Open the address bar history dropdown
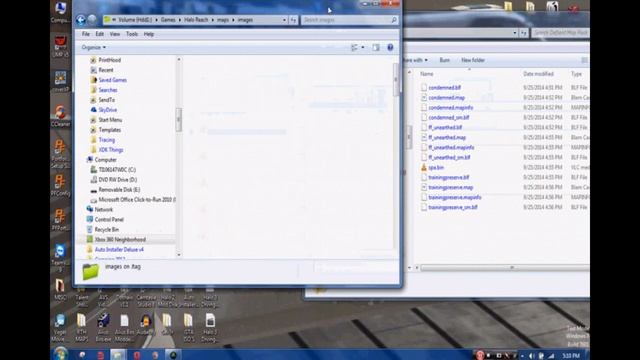 (284, 20)
